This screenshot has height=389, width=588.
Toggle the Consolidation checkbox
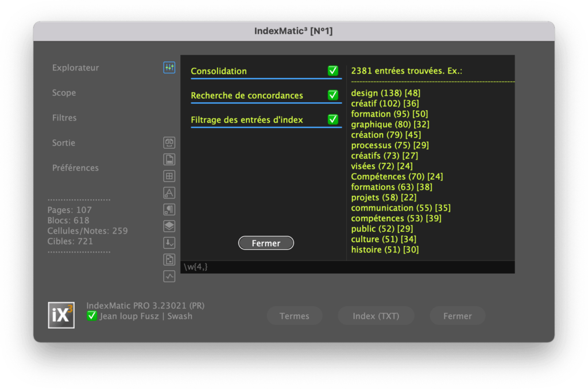332,71
